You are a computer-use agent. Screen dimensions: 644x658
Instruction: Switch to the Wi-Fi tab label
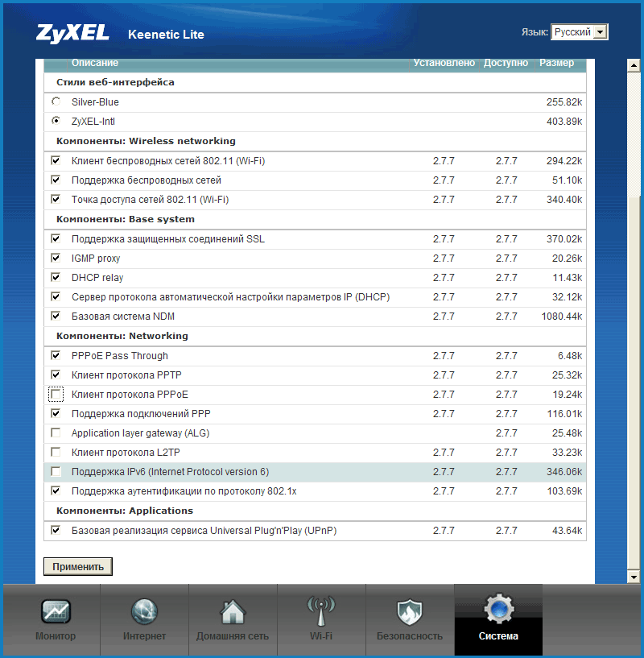tap(321, 636)
